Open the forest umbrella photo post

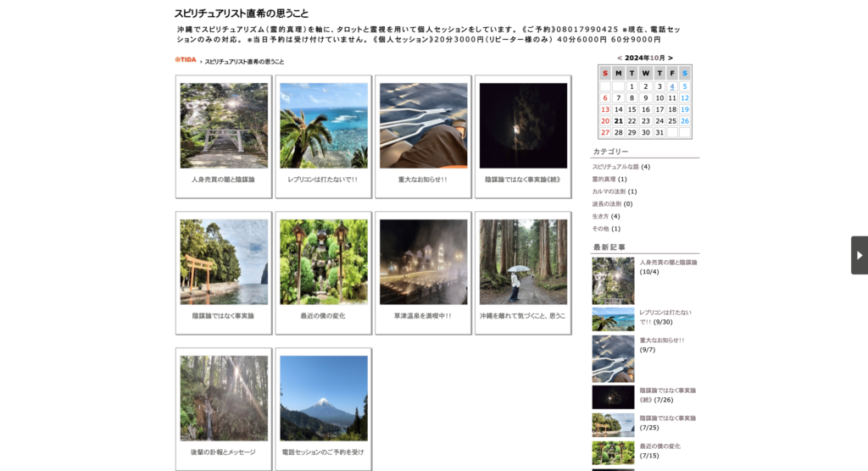[x=523, y=263]
